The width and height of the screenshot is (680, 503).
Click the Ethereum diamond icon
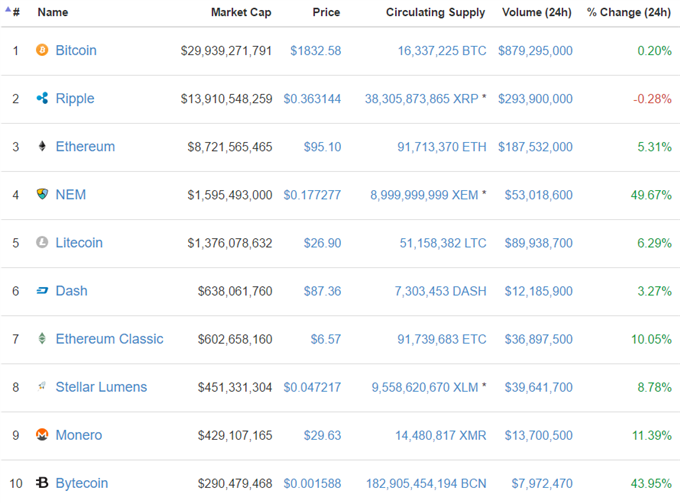(42, 146)
